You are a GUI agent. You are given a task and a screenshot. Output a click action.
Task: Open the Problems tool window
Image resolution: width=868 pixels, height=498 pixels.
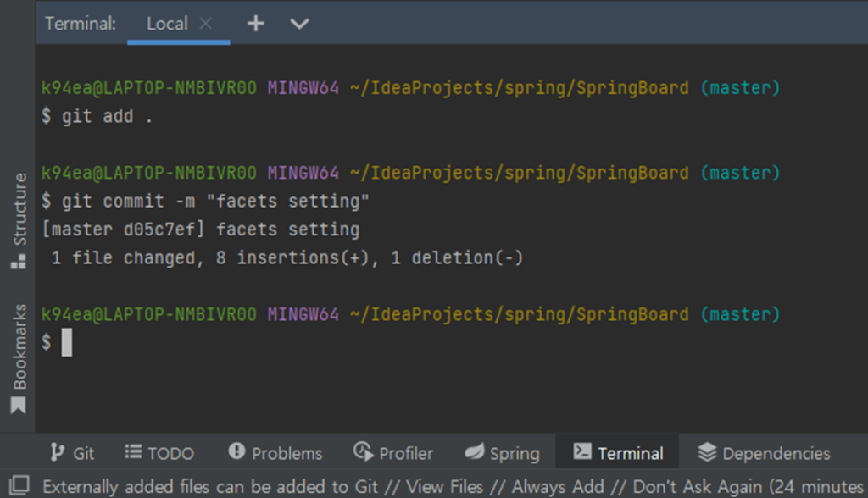tap(275, 453)
